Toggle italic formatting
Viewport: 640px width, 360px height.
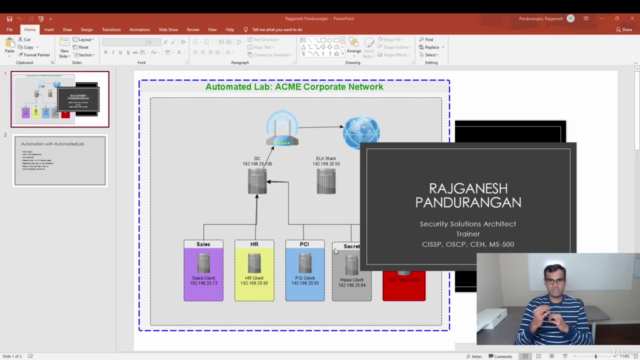click(113, 52)
